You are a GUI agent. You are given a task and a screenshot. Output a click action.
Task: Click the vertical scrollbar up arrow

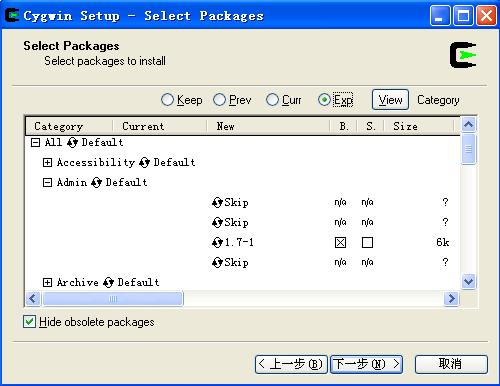point(469,125)
